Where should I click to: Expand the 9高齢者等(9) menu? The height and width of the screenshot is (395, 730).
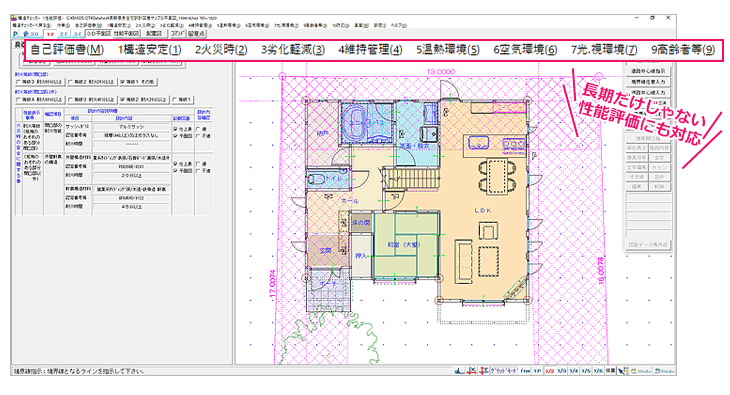pyautogui.click(x=683, y=49)
